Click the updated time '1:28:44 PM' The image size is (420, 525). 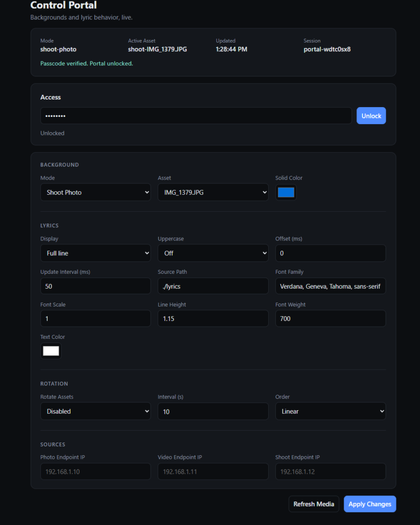pos(231,49)
